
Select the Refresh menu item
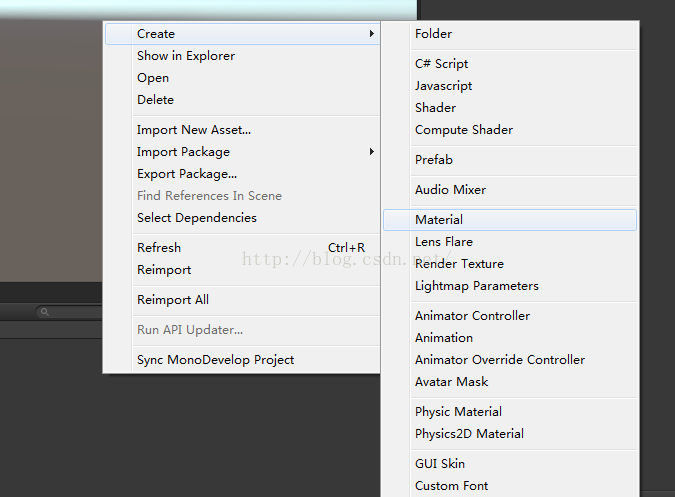point(242,248)
